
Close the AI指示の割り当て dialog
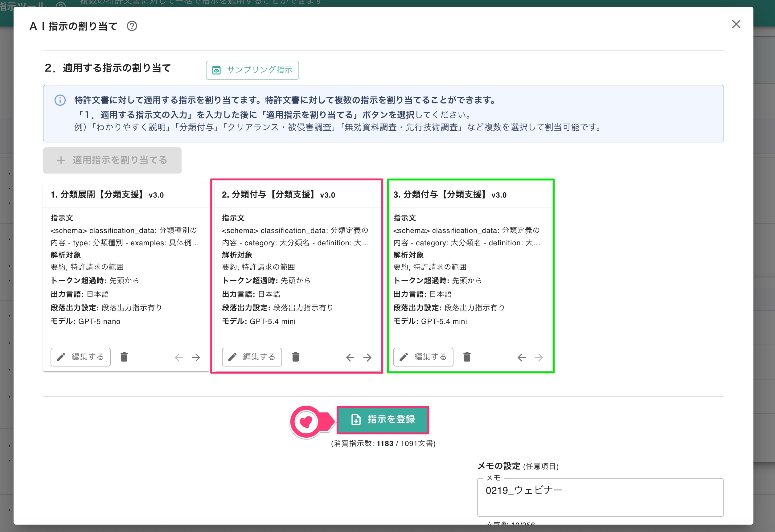736,24
